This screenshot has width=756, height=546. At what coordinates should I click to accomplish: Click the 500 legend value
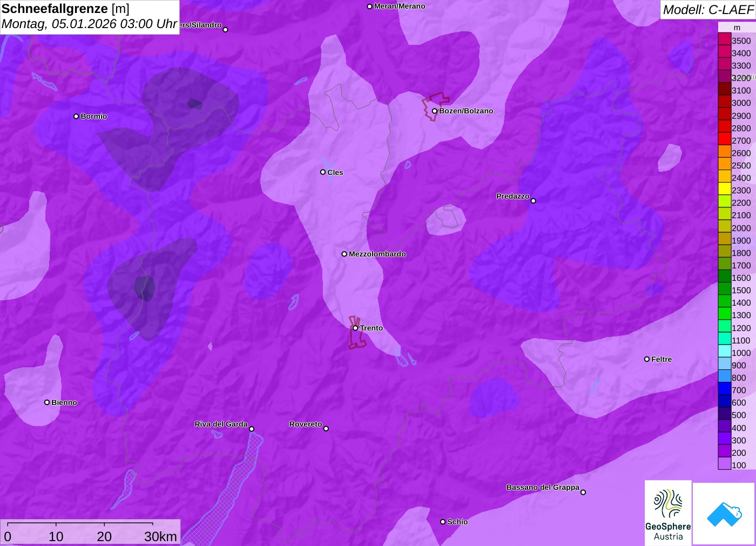pyautogui.click(x=739, y=415)
